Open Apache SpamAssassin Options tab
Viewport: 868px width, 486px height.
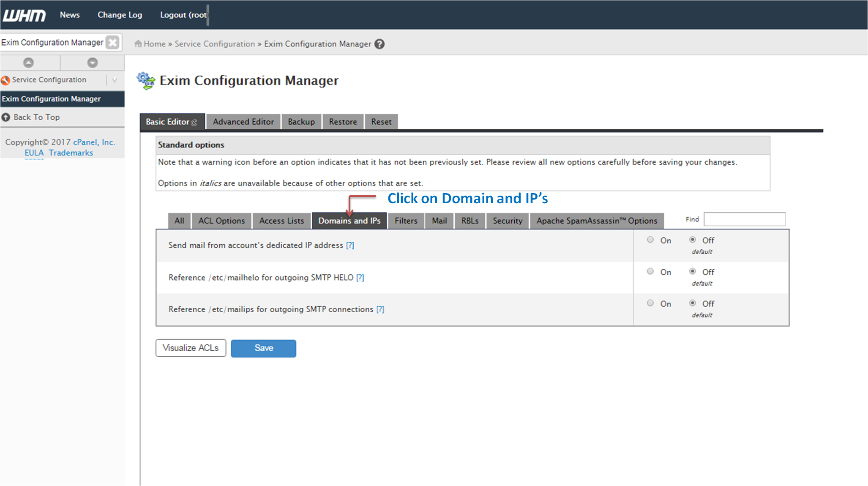597,221
